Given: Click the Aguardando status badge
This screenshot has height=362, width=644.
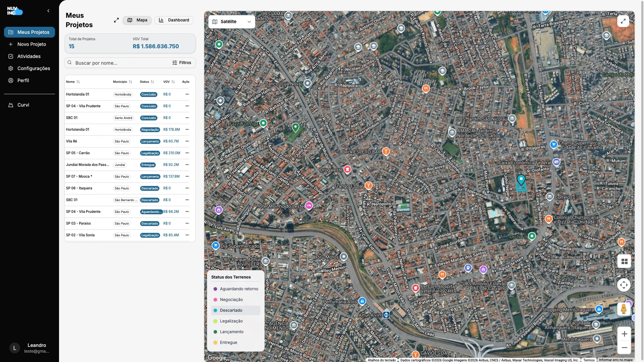Looking at the screenshot, I should tap(151, 212).
